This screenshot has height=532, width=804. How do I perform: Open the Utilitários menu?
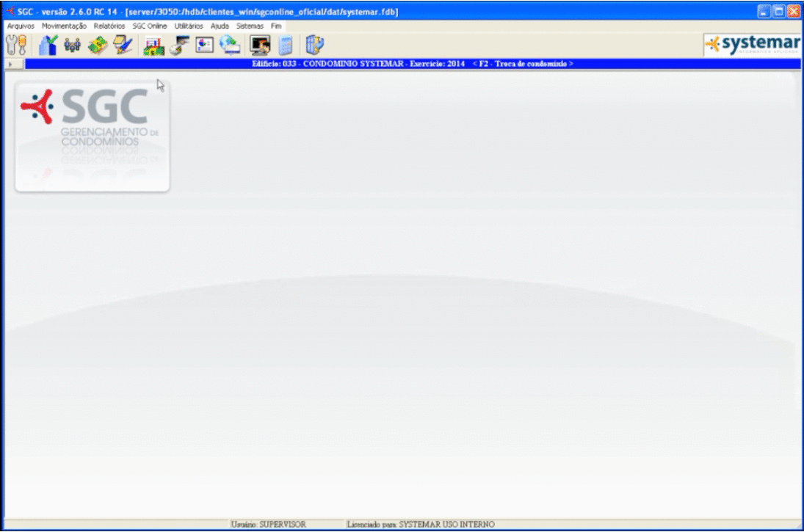(x=189, y=26)
